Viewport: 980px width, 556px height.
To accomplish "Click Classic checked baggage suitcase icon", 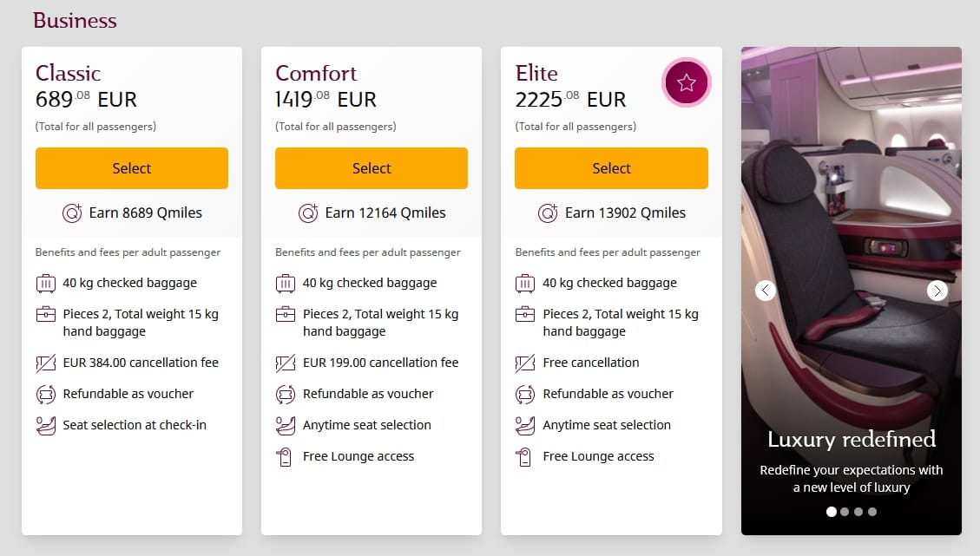I will pos(46,283).
